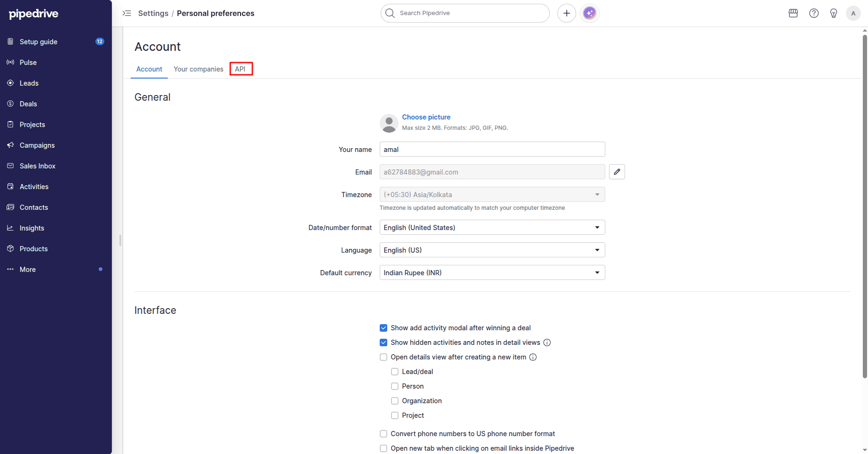Switch to the API tab
This screenshot has height=454, width=868.
tap(240, 69)
